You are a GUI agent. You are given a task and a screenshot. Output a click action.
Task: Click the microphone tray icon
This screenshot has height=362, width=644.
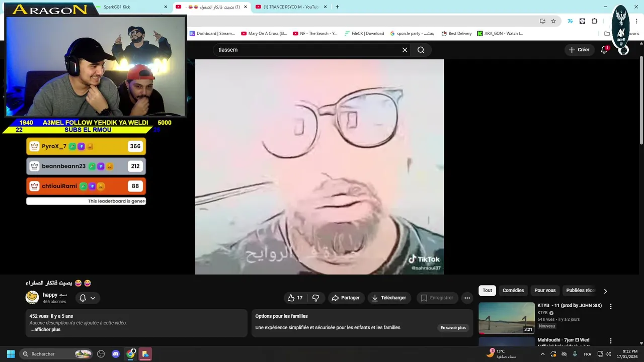(575, 354)
